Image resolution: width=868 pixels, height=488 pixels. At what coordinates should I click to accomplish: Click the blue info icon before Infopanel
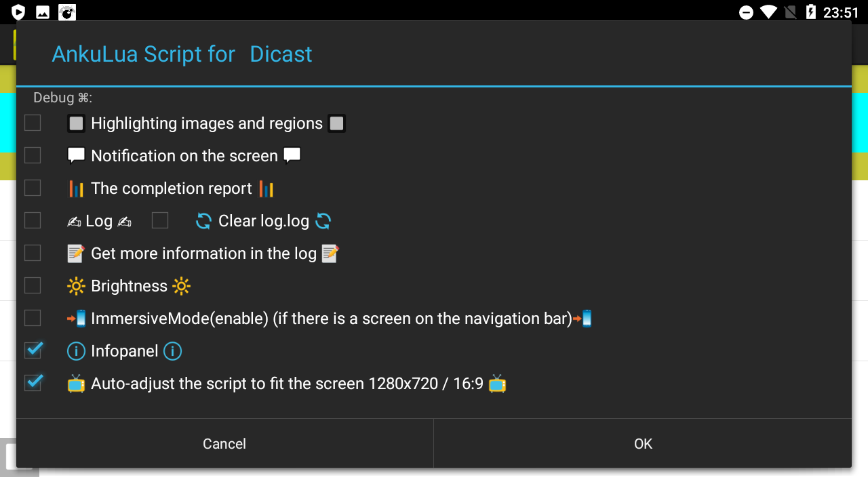coord(76,351)
